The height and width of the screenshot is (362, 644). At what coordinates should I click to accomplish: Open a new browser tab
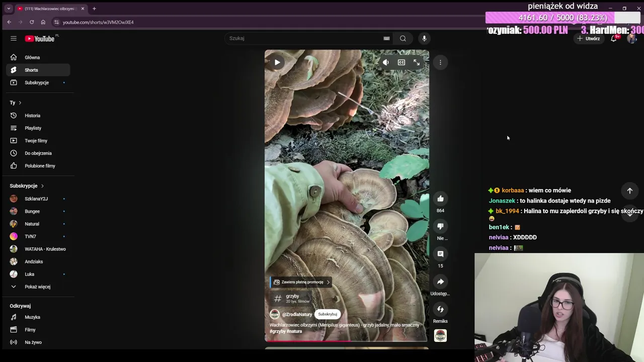click(x=94, y=9)
